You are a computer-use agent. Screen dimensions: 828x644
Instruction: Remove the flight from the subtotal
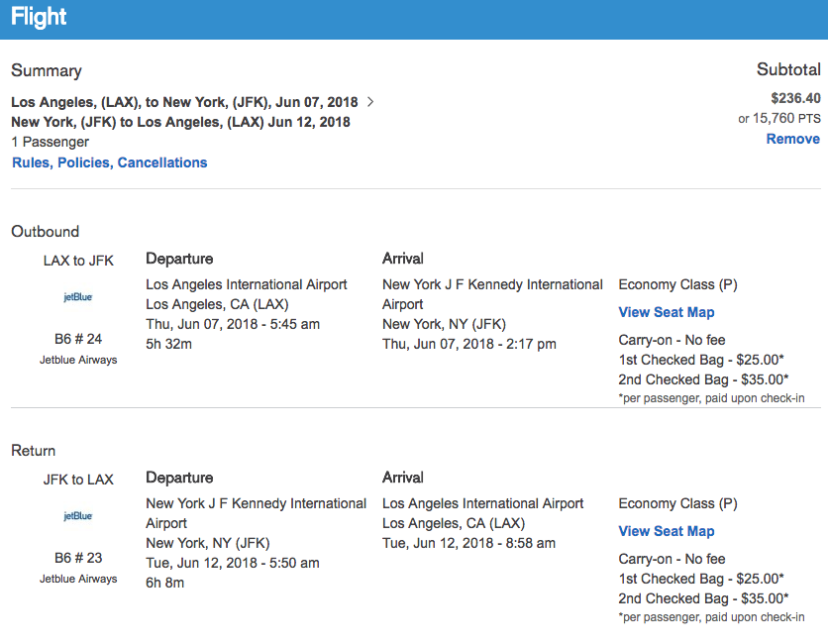tap(792, 139)
